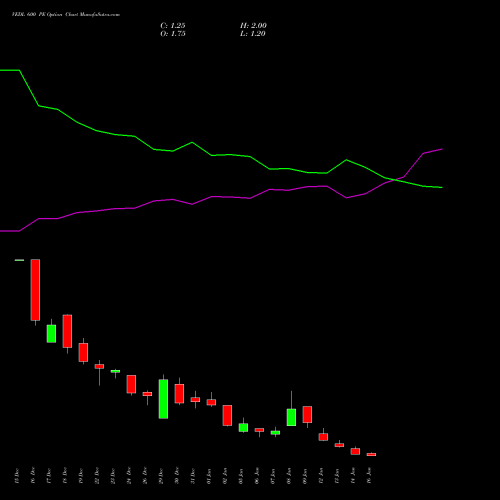The width and height of the screenshot is (500, 500).
Task: Select the green 17 Dec candlestick body
Action: click(51, 334)
